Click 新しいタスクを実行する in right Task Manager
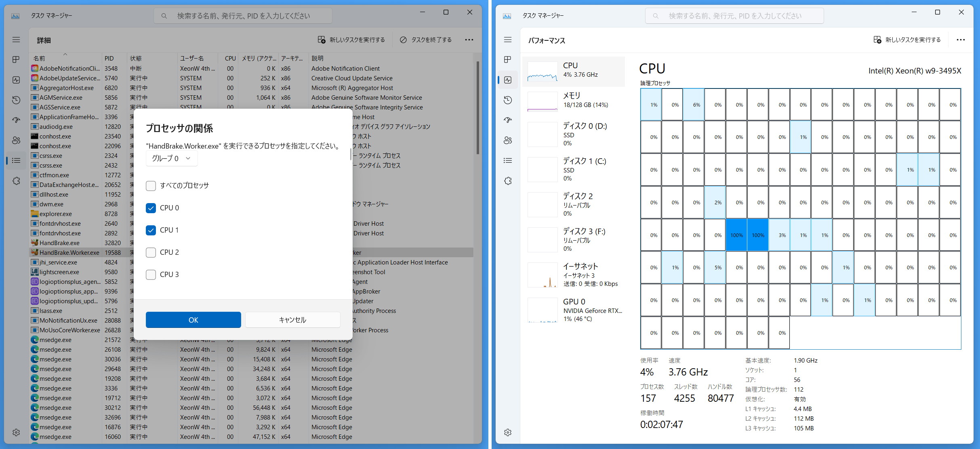 [x=907, y=40]
